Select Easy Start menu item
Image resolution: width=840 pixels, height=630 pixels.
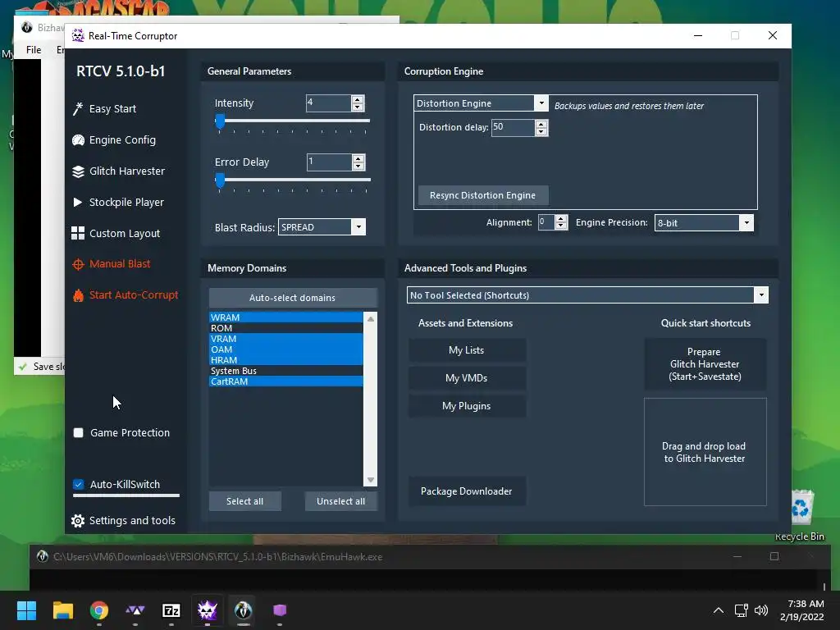pos(112,109)
